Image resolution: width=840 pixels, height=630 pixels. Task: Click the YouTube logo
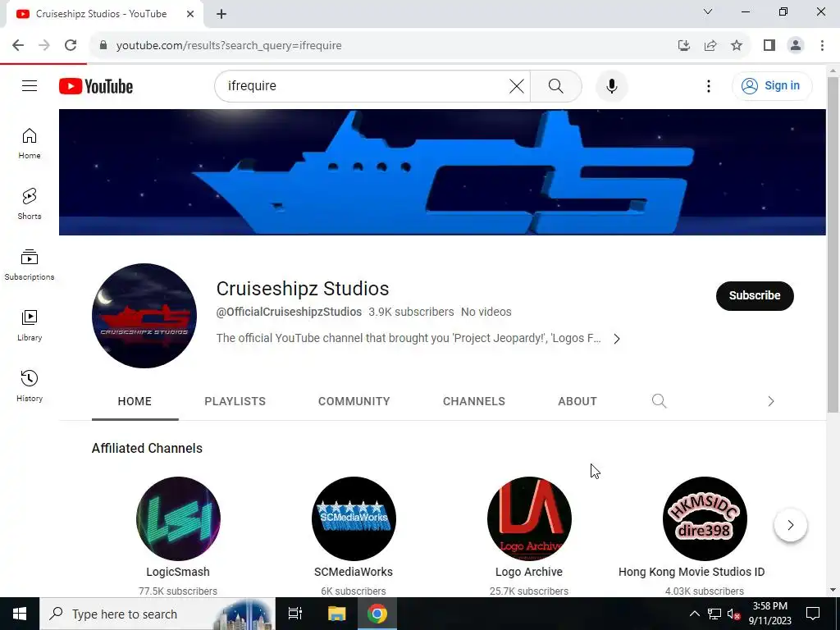coord(96,86)
